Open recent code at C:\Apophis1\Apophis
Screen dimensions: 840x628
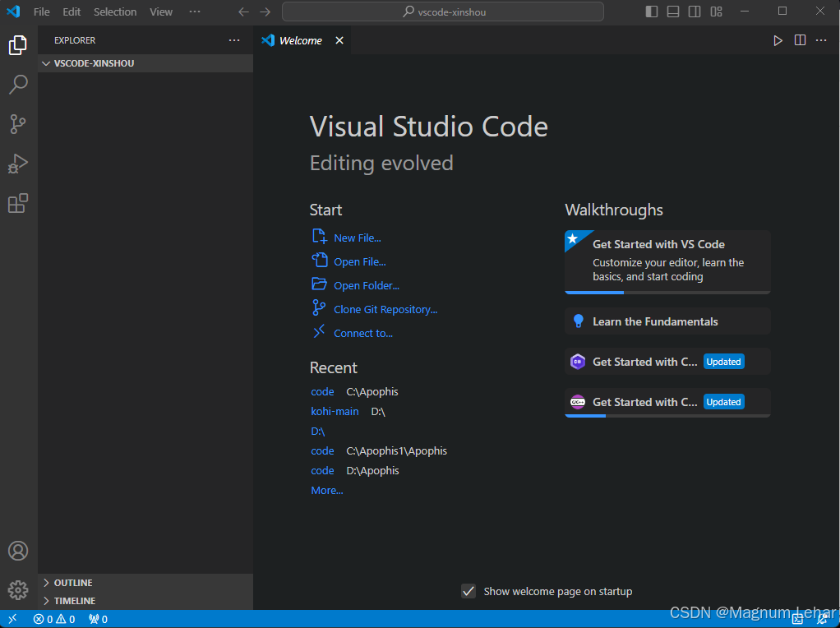(322, 451)
